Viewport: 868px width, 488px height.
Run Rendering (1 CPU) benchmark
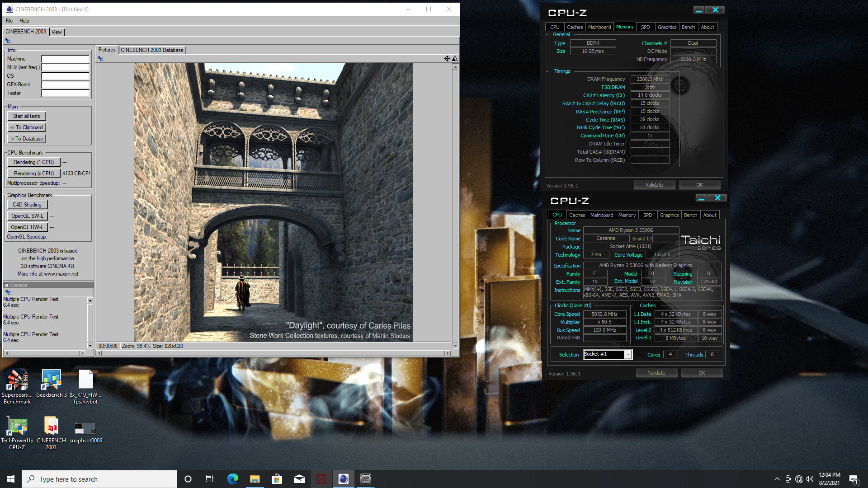pos(34,162)
